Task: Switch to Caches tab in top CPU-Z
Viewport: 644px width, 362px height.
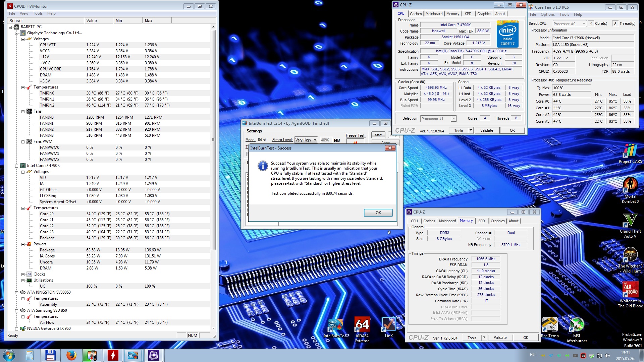Action: 416,14
